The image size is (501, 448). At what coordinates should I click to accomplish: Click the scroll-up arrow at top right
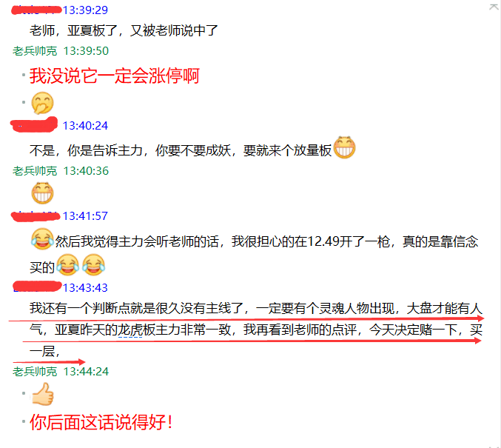[x=494, y=7]
